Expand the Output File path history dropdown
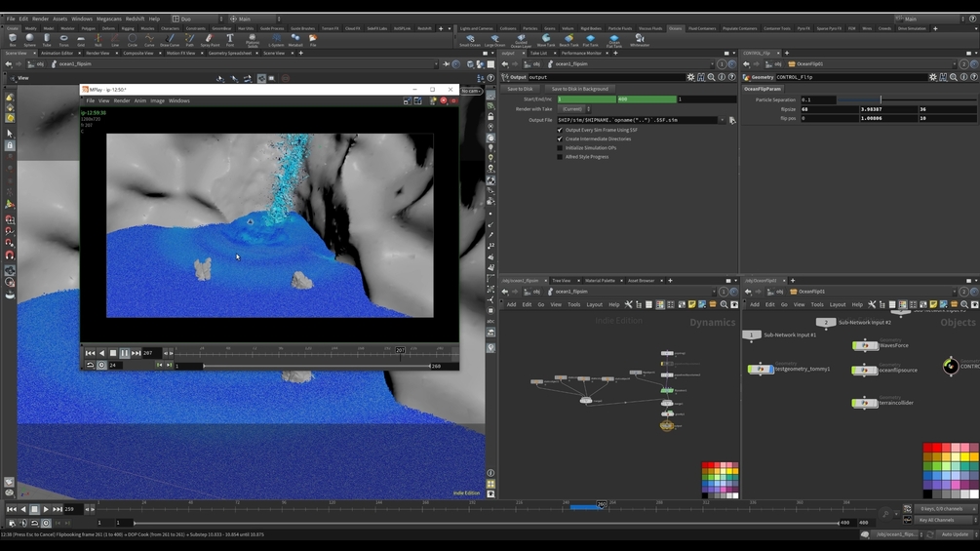 pyautogui.click(x=722, y=120)
